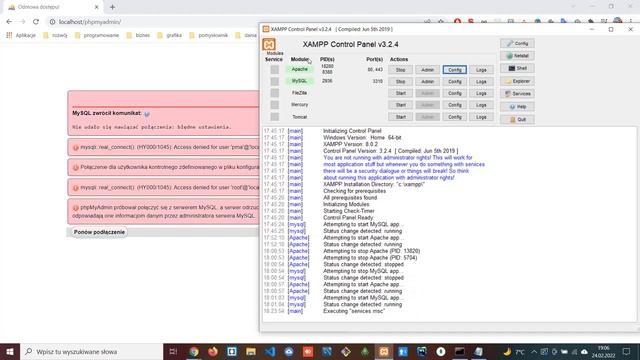Switch to Chrome from the taskbar
The image size is (640, 360).
194,351
